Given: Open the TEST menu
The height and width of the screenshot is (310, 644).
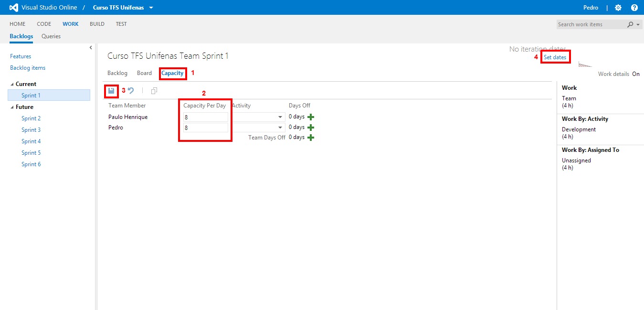Looking at the screenshot, I should tap(121, 24).
